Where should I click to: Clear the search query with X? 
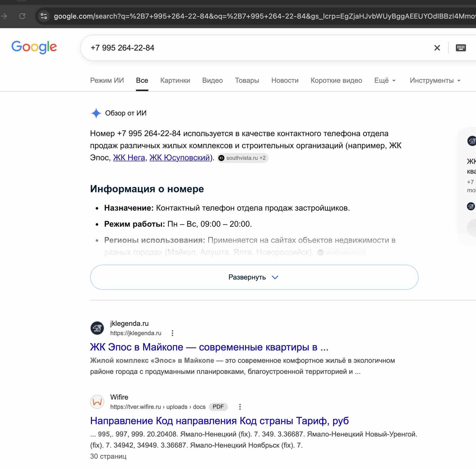pyautogui.click(x=437, y=48)
